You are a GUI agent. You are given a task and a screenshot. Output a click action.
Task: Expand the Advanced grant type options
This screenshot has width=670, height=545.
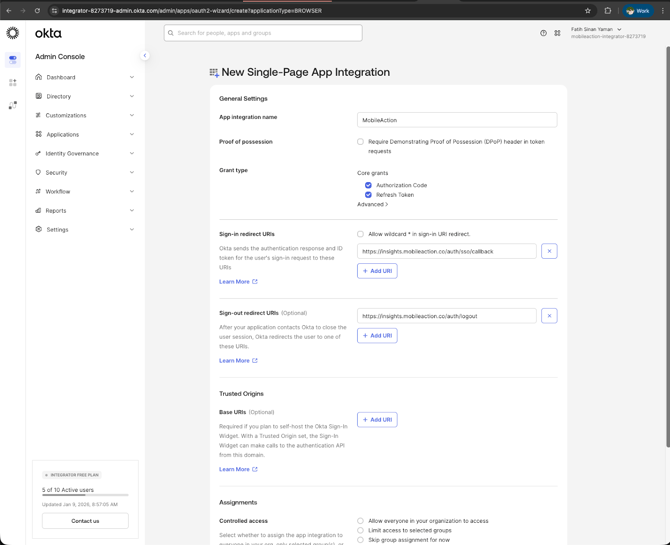(x=372, y=204)
